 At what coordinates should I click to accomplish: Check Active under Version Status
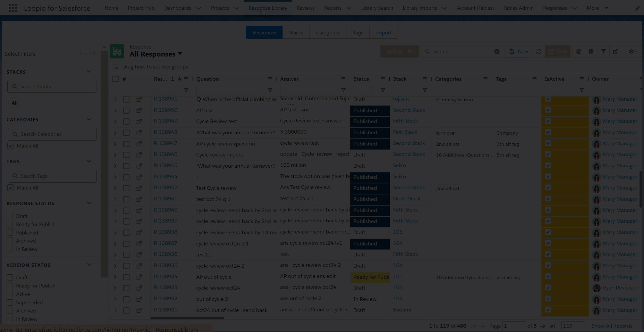click(x=10, y=294)
